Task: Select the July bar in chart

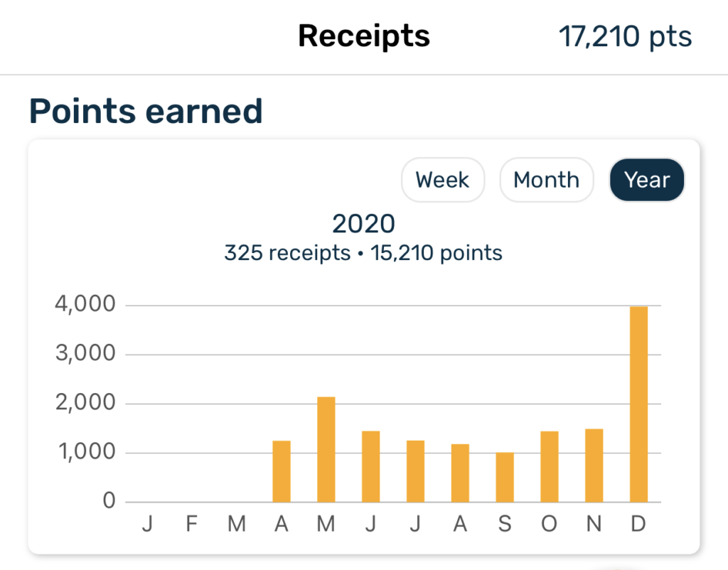Action: coord(415,471)
